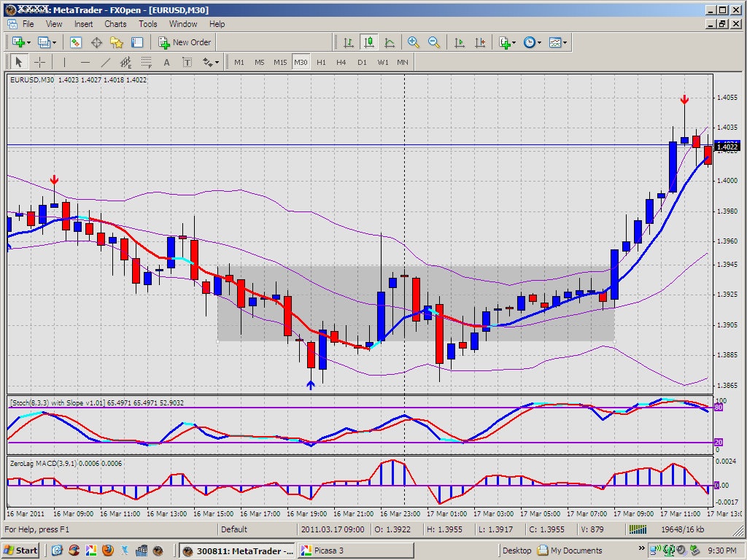747x560 pixels.
Task: Open the Tools menu
Action: 147,24
